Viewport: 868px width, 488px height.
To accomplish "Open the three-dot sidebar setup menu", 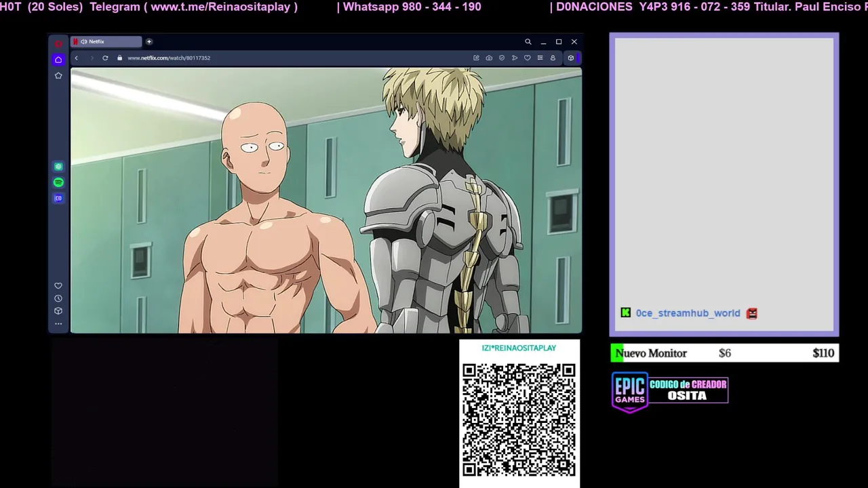I will [58, 324].
